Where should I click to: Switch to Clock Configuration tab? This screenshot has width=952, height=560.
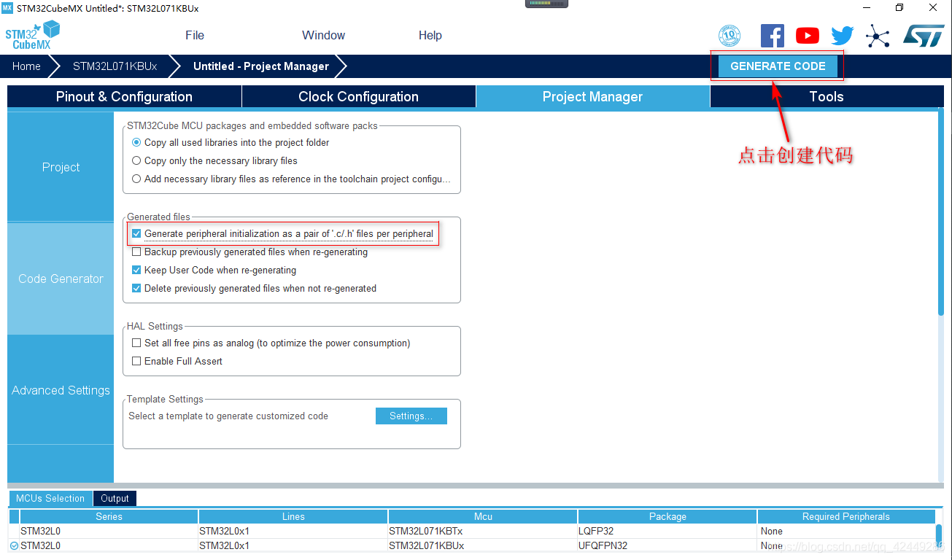(x=358, y=96)
